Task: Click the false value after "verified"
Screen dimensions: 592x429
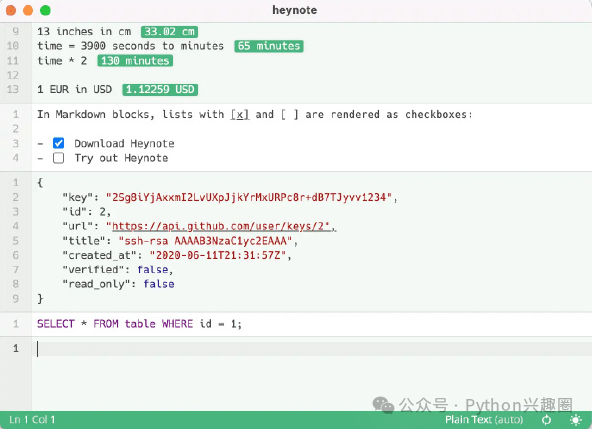Action: coord(153,270)
